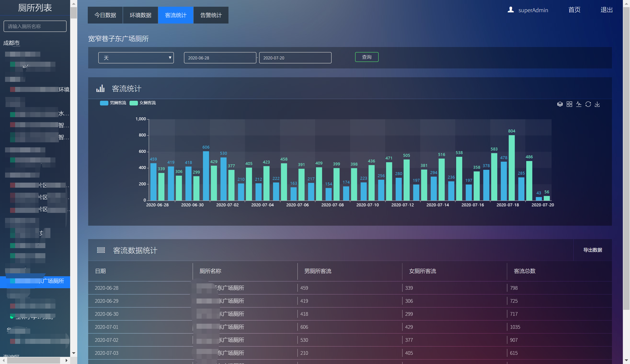
Task: Click the stacked layers chart toolbox icon
Action: click(560, 104)
